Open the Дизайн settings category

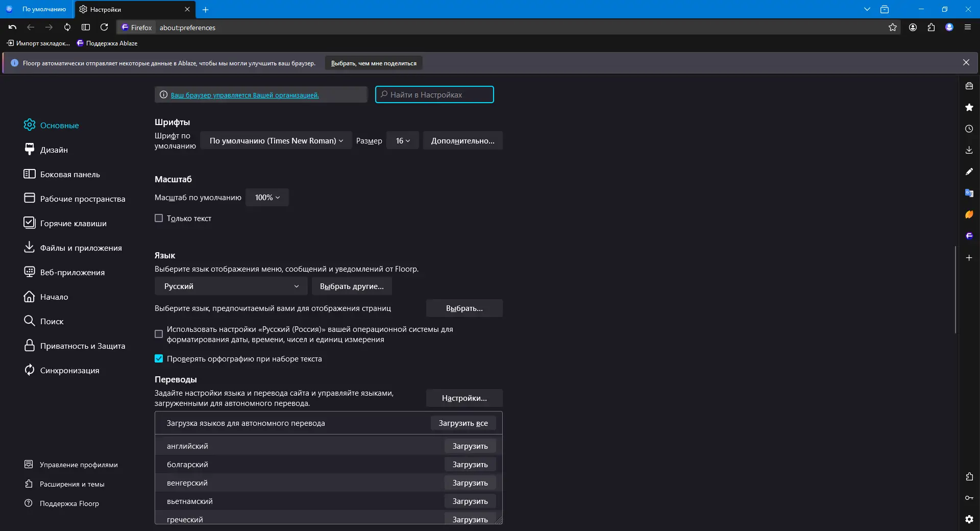pos(54,150)
